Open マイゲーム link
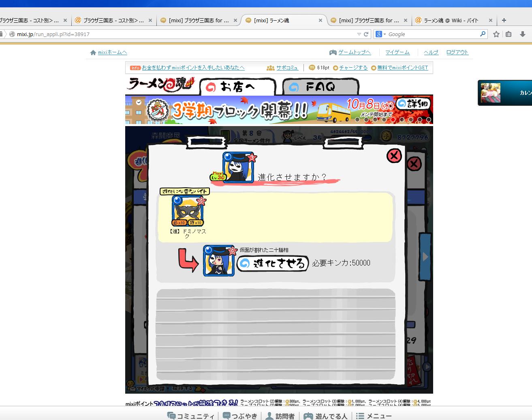This screenshot has width=532, height=420. tap(397, 52)
